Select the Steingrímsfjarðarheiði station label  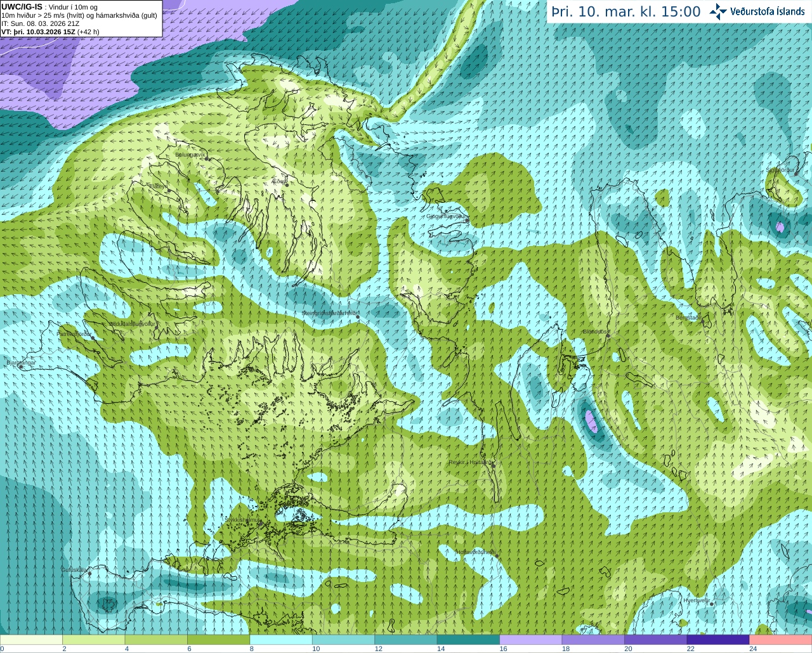click(330, 313)
